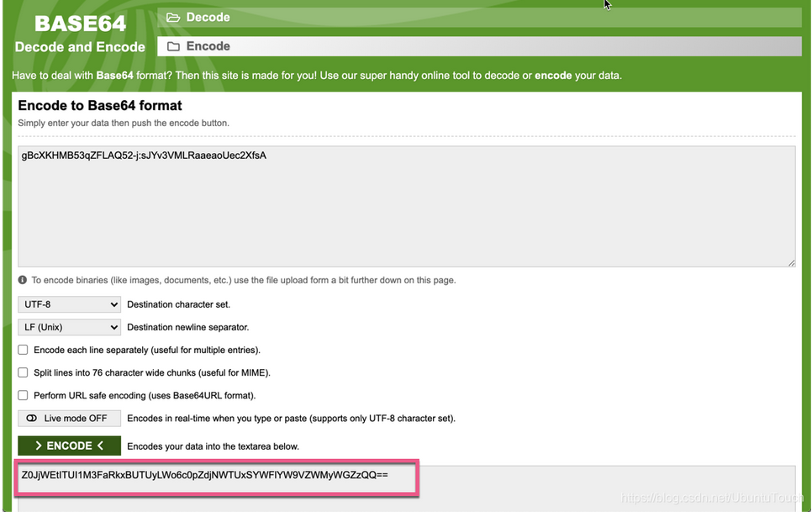
Task: Click the encode link in the intro text
Action: click(x=552, y=75)
